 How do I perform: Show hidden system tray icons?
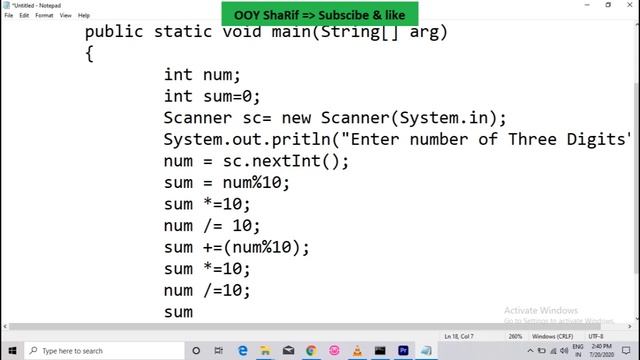[530, 351]
